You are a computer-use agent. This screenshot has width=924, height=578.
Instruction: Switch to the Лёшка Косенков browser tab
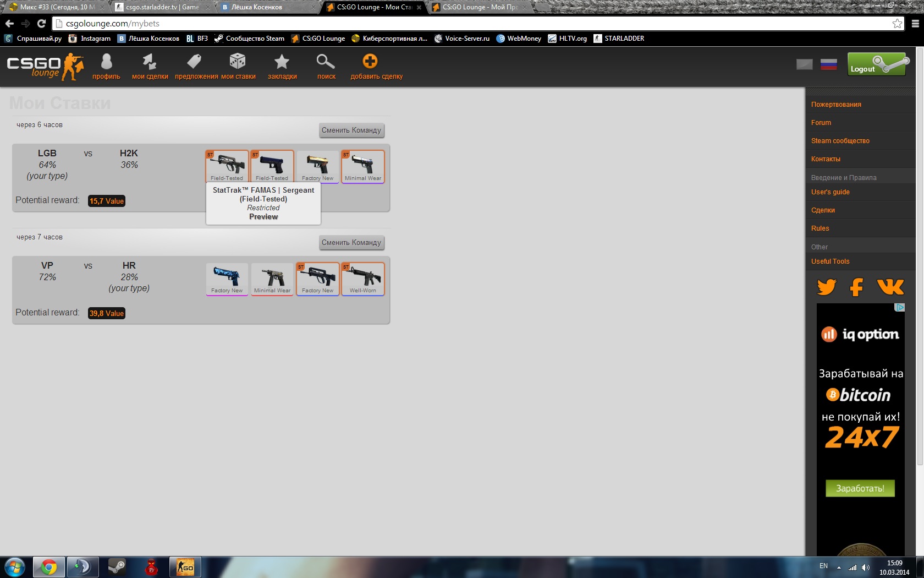coord(267,7)
